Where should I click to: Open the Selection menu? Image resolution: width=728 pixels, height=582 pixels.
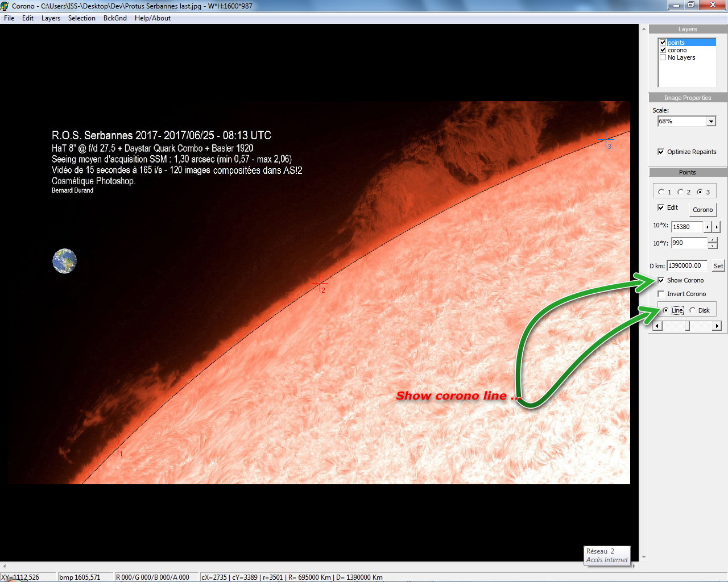[x=82, y=18]
